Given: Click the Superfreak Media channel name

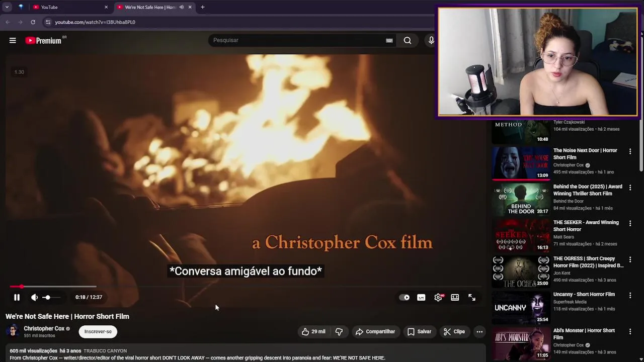Looking at the screenshot, I should pos(570,302).
